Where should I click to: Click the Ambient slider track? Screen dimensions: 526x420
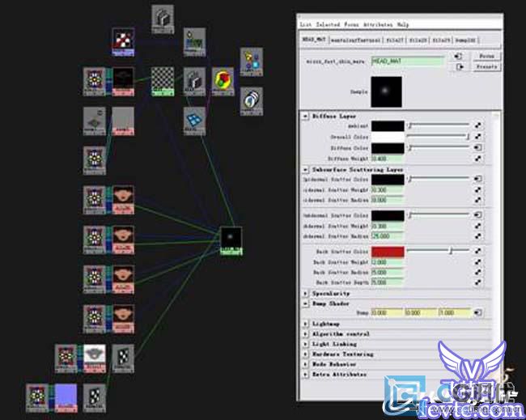point(438,125)
